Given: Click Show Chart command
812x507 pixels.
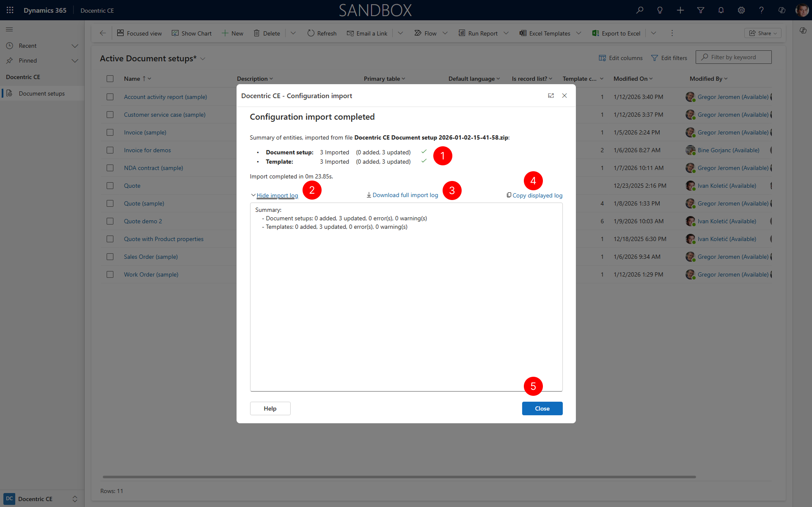Looking at the screenshot, I should pyautogui.click(x=192, y=33).
